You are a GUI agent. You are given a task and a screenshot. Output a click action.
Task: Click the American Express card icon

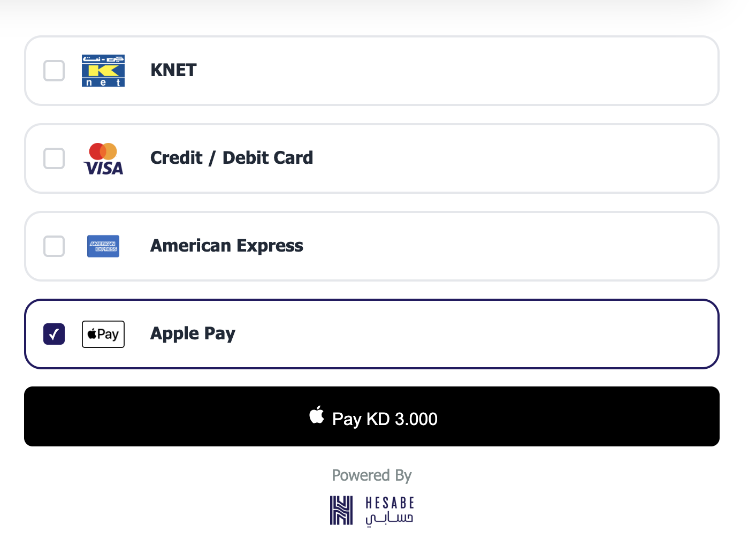click(x=103, y=246)
